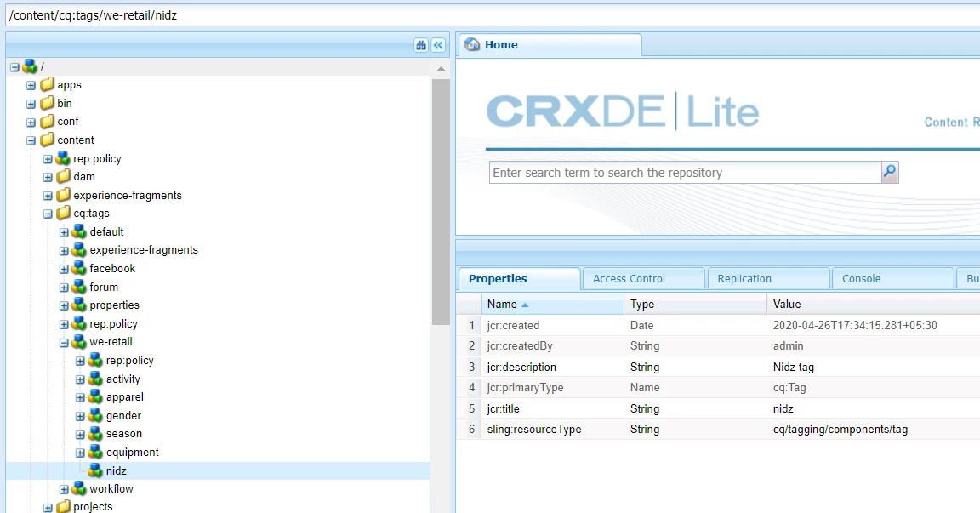Click the dam folder icon

(x=63, y=177)
